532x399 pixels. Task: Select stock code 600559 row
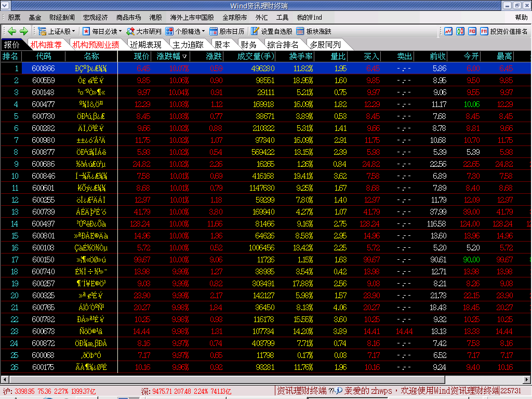[265, 81]
